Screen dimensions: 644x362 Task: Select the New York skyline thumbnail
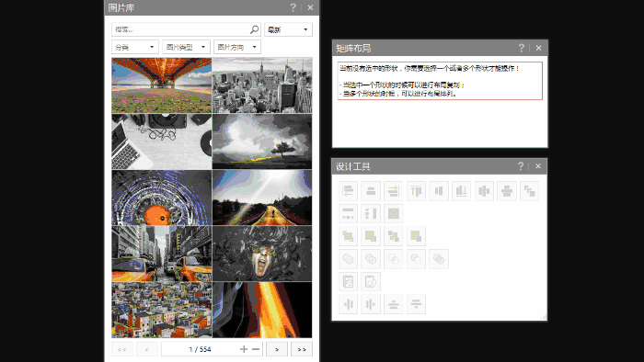[262, 85]
